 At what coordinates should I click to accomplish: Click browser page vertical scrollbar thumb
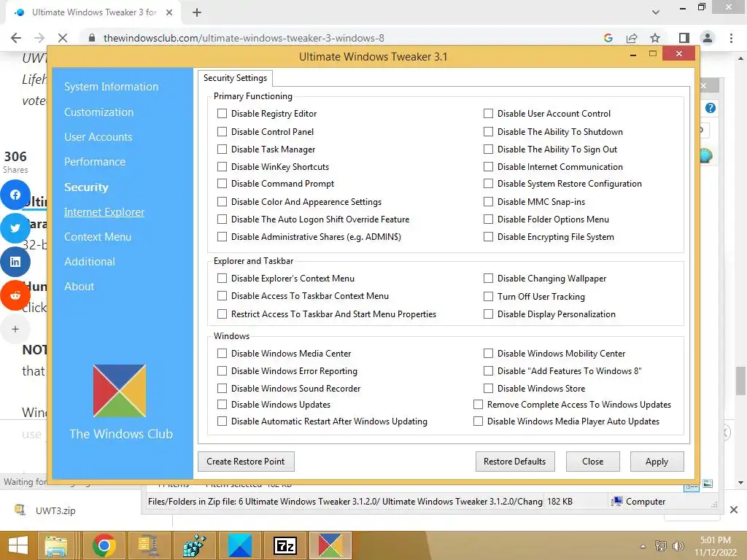pos(740,381)
